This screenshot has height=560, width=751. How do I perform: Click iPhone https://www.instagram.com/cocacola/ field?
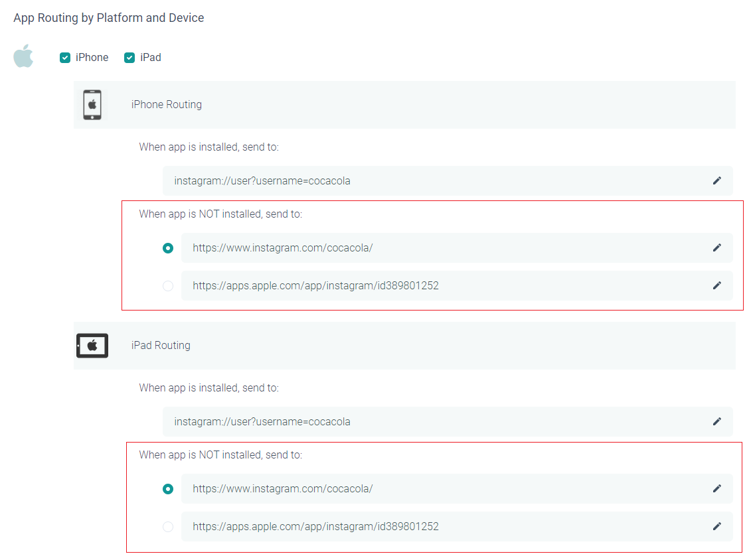[457, 248]
